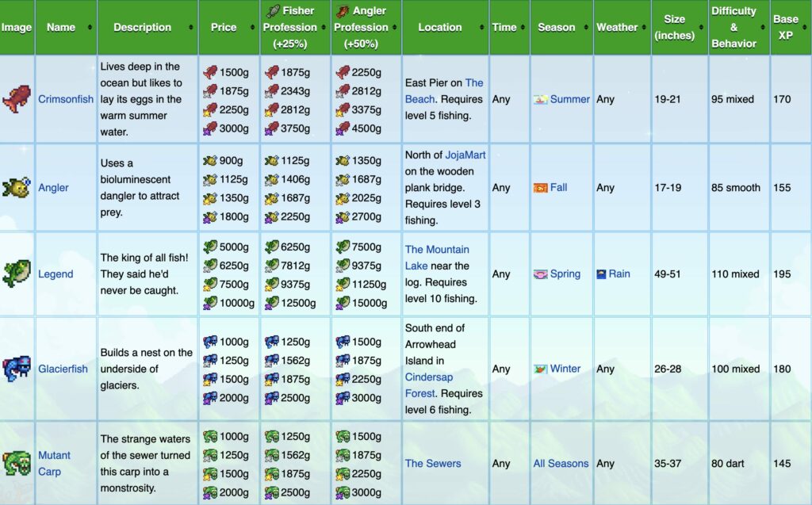Click the Angler Profession header icon
This screenshot has height=505, width=812.
tap(343, 11)
